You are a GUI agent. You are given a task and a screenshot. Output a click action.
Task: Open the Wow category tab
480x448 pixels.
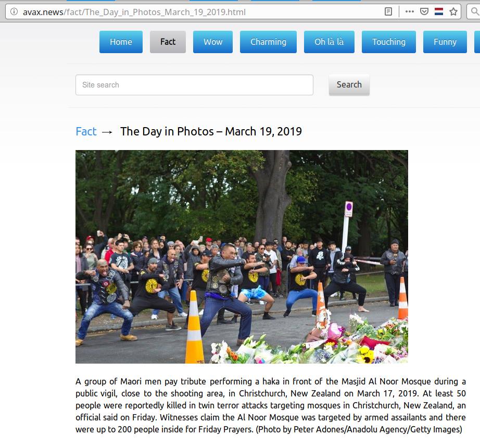coord(213,42)
